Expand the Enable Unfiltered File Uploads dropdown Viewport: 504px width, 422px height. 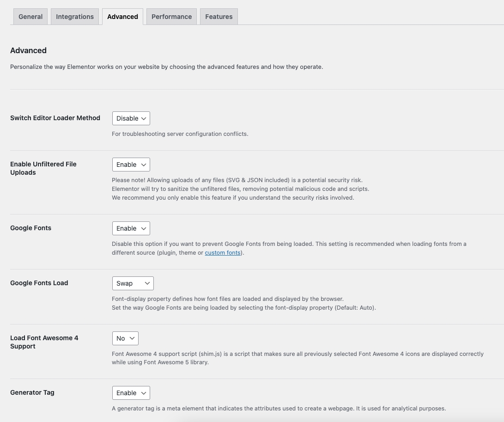pos(131,165)
